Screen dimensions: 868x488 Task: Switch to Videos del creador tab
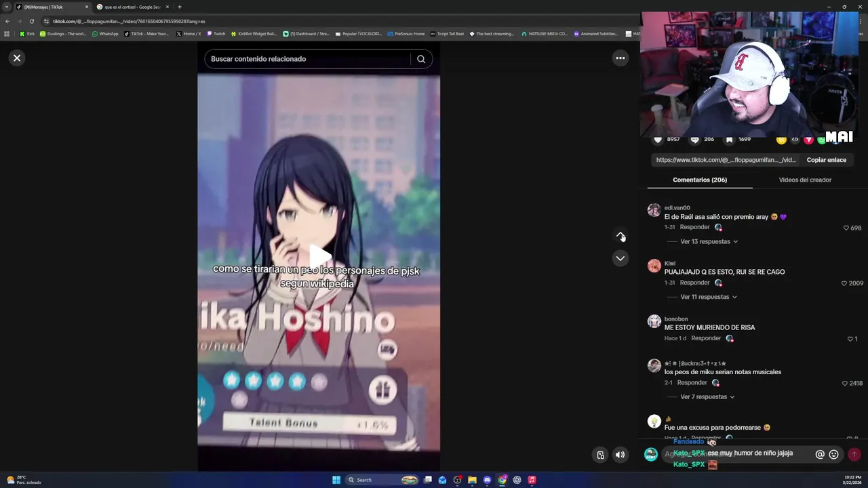(805, 180)
